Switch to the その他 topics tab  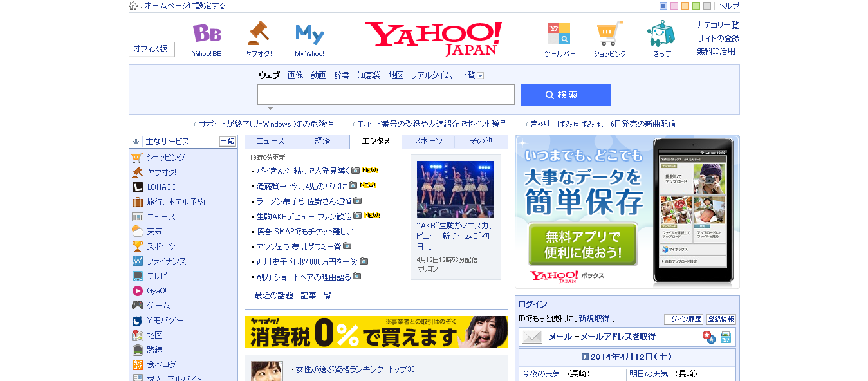(481, 141)
